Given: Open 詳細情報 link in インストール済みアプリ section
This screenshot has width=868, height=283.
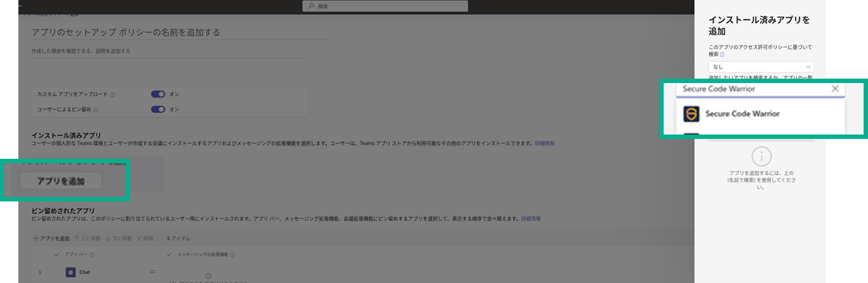Looking at the screenshot, I should [x=545, y=143].
